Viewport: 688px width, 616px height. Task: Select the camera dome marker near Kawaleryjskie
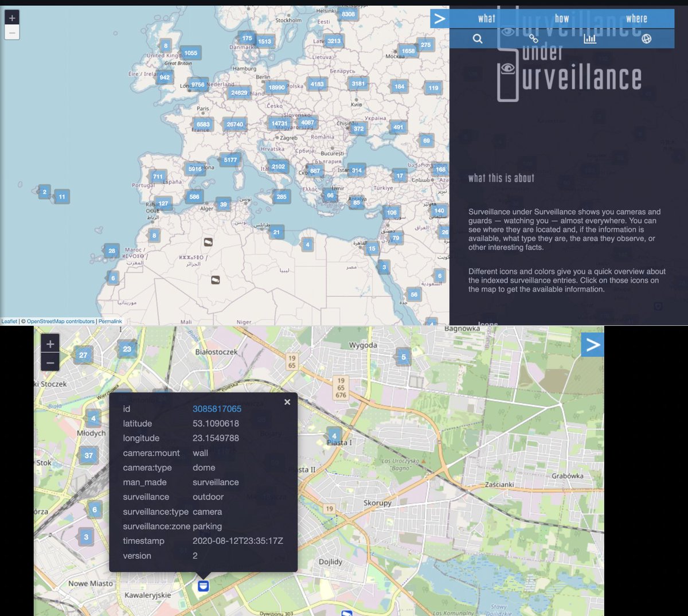[204, 586]
